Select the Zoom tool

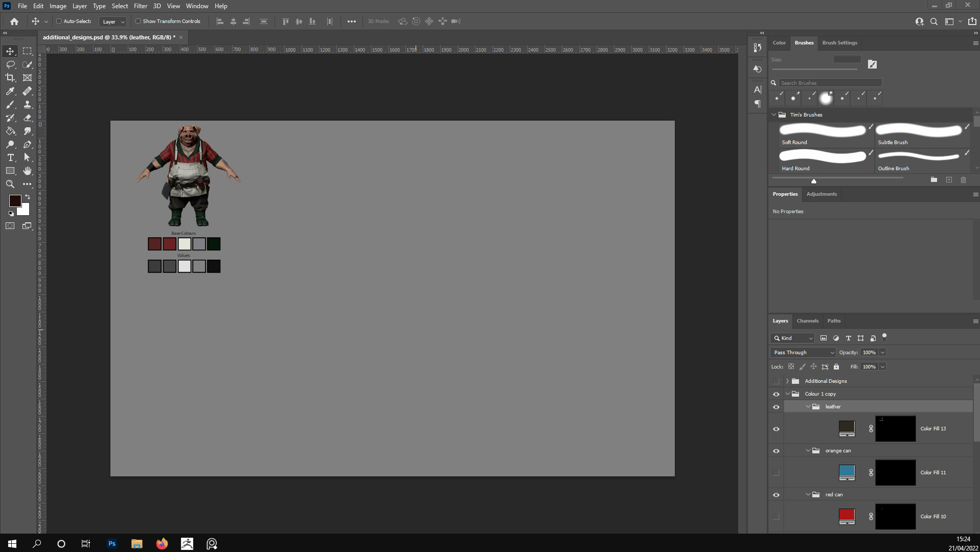pos(10,184)
